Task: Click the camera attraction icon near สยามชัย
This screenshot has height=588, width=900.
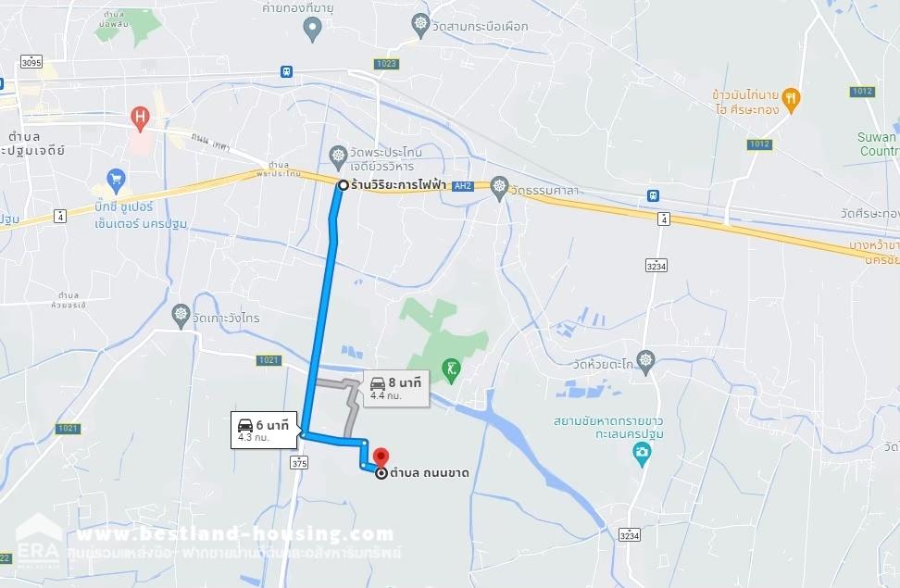Action: [641, 454]
